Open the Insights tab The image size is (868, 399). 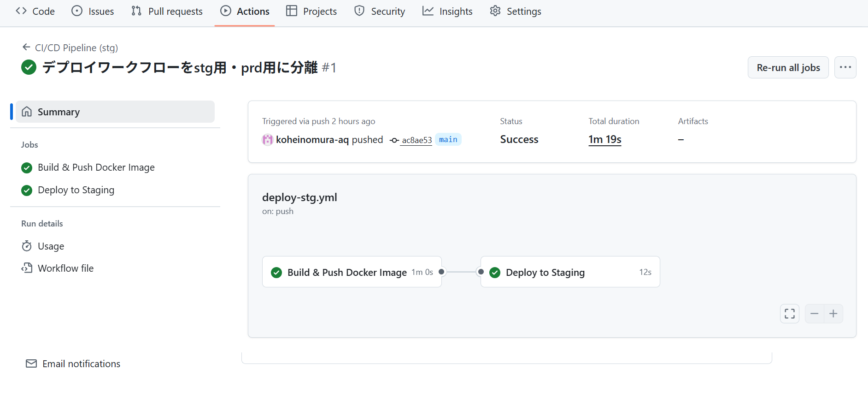coord(447,11)
